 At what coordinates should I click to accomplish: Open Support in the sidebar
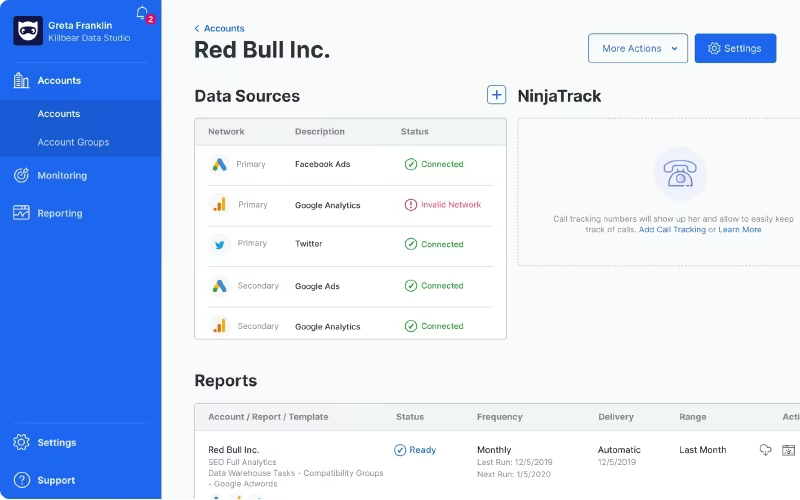click(56, 480)
